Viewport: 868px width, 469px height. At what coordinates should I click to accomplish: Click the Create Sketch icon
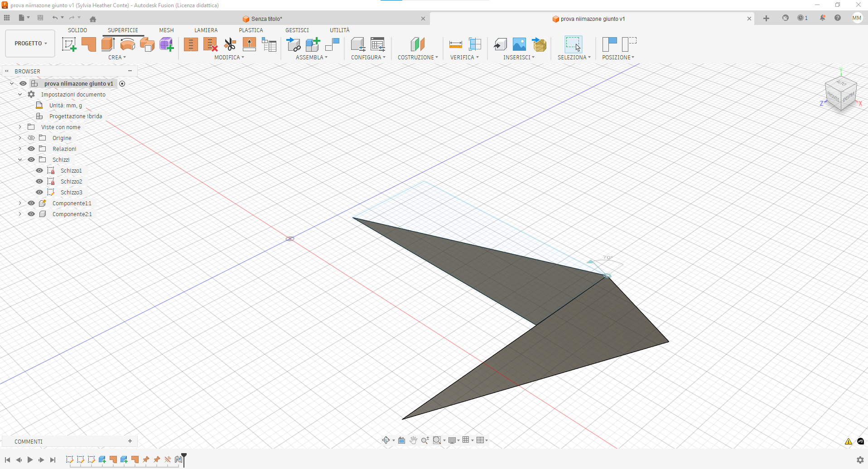click(69, 44)
